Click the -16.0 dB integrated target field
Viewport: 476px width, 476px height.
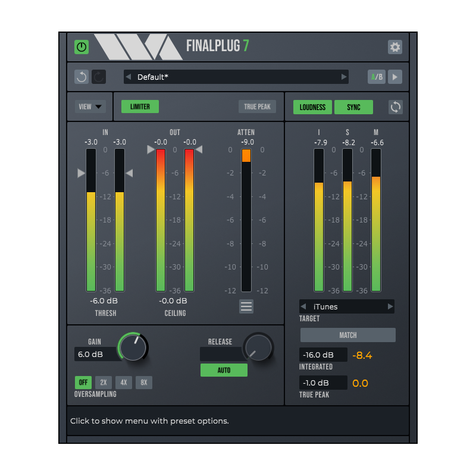tap(323, 354)
